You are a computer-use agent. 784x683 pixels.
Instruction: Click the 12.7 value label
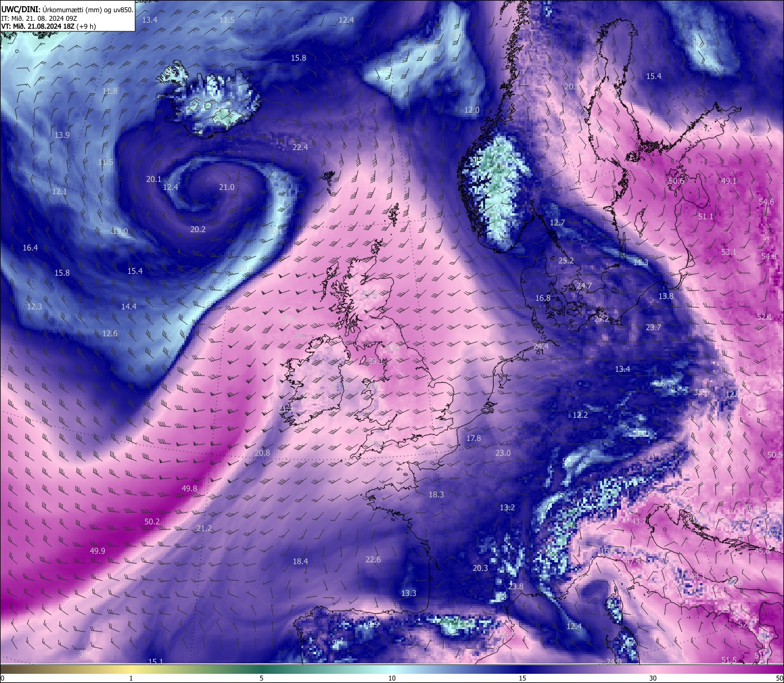557,222
